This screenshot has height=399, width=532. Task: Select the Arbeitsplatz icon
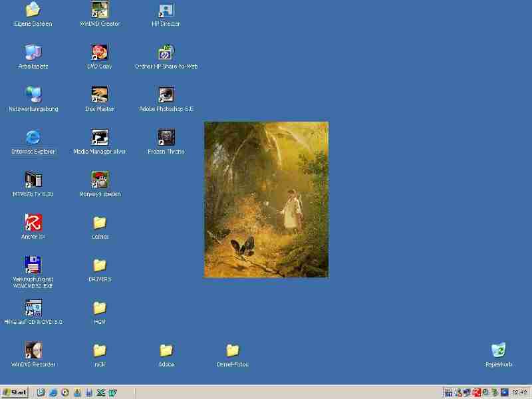(x=33, y=53)
